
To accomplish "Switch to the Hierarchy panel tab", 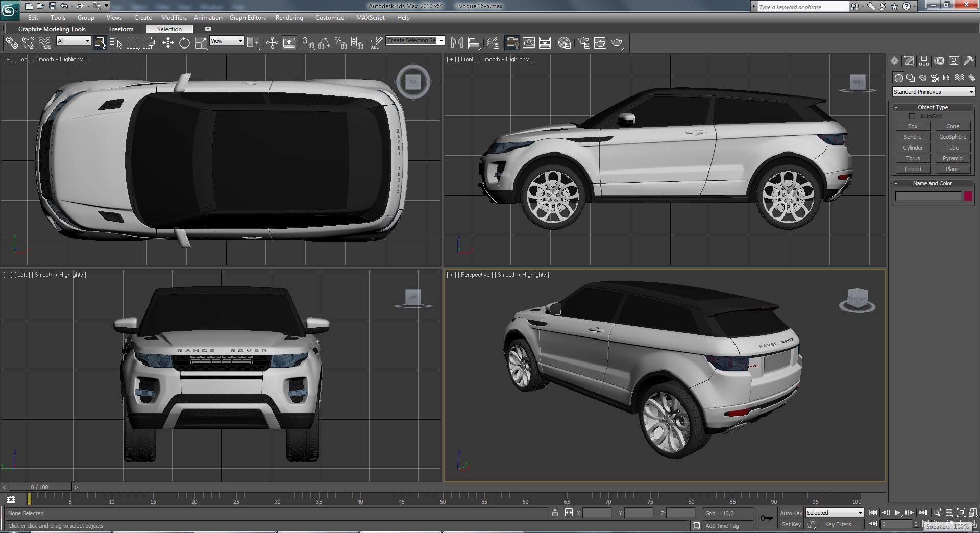I will coord(924,61).
